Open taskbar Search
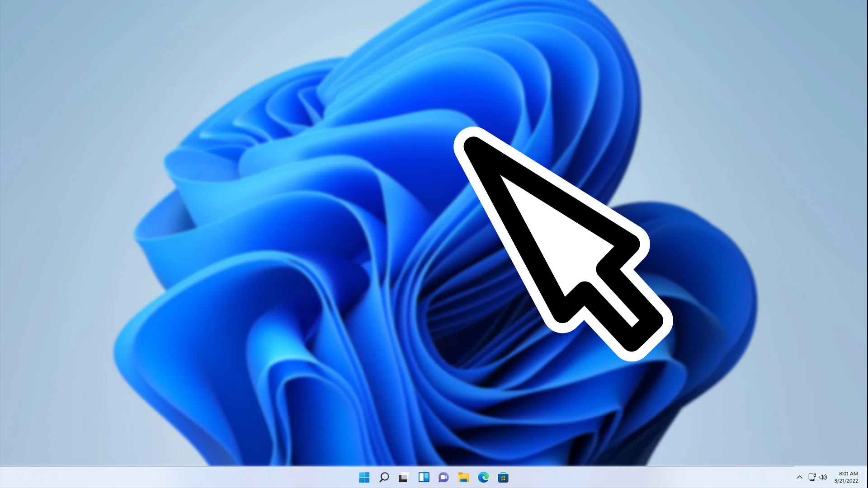This screenshot has height=488, width=868. point(384,477)
